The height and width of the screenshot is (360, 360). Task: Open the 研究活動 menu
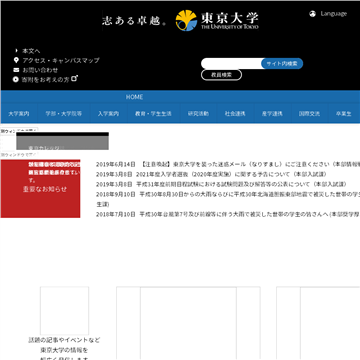tap(198, 114)
